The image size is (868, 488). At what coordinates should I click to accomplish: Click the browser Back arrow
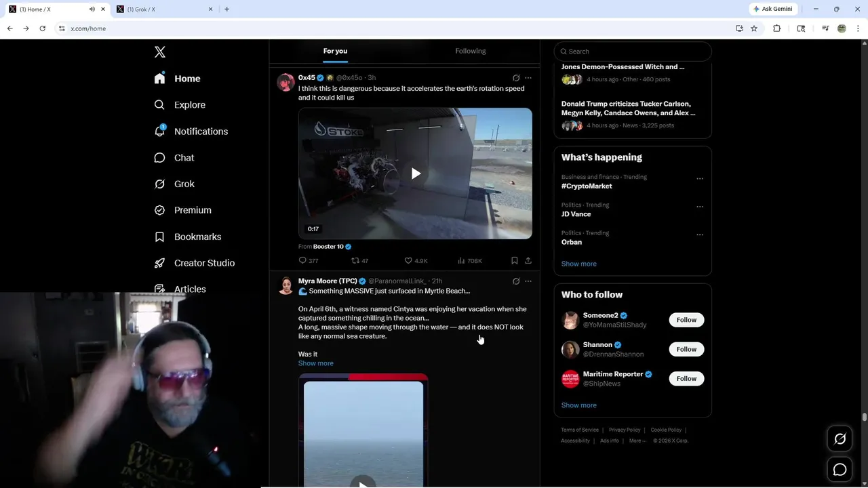[x=9, y=28]
